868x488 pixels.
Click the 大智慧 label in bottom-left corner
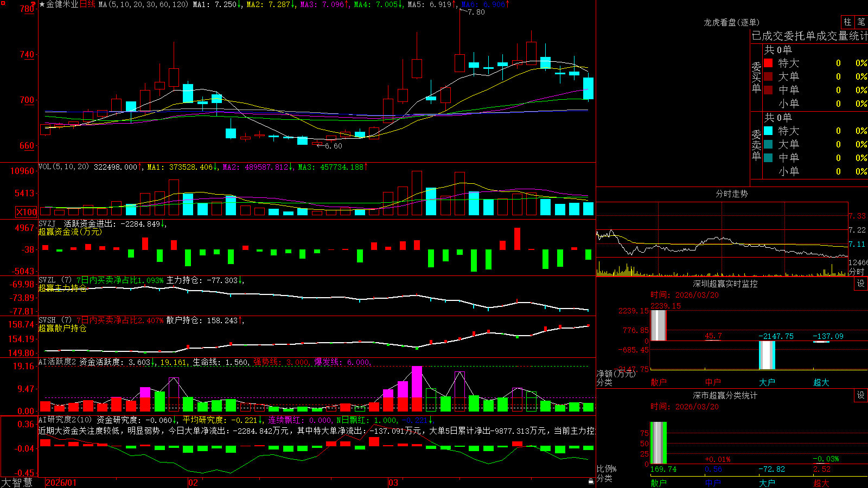coord(17,483)
